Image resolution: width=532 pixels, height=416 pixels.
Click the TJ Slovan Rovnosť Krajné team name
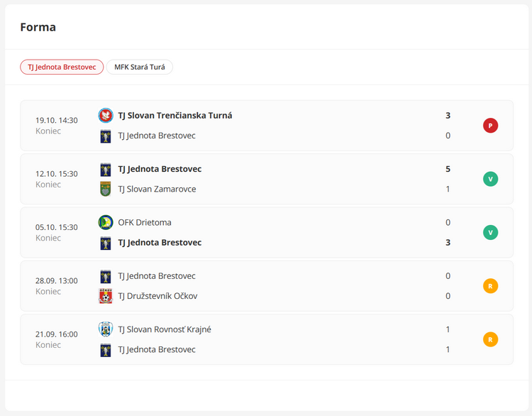(x=164, y=329)
